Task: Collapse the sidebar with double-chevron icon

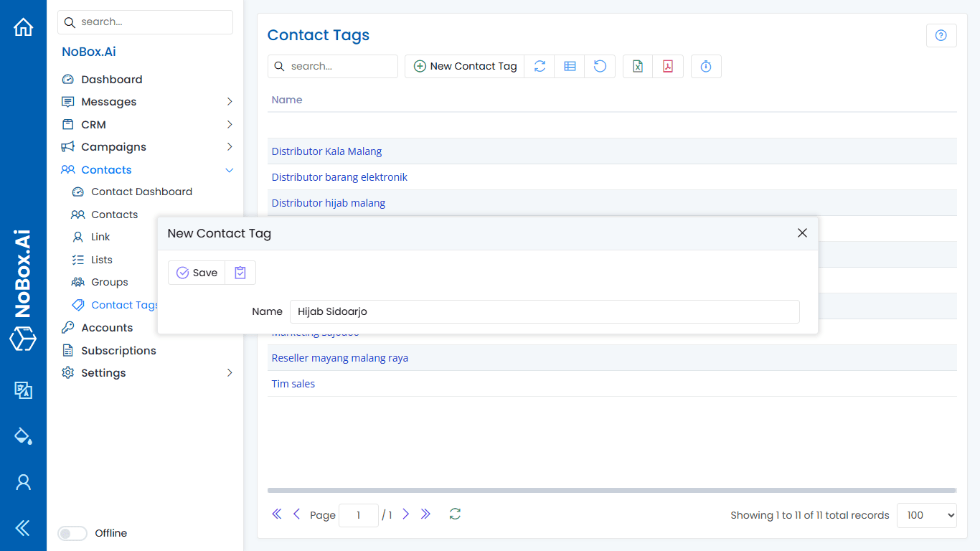Action: [23, 528]
